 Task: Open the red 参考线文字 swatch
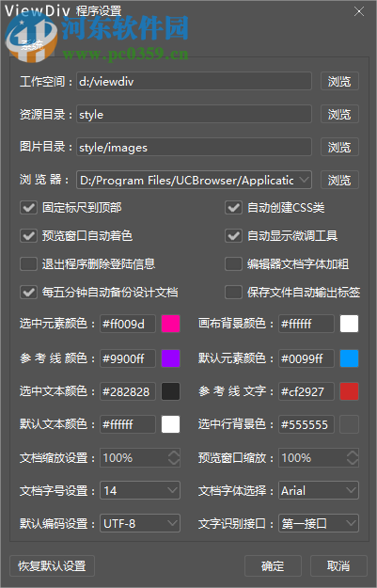[350, 391]
